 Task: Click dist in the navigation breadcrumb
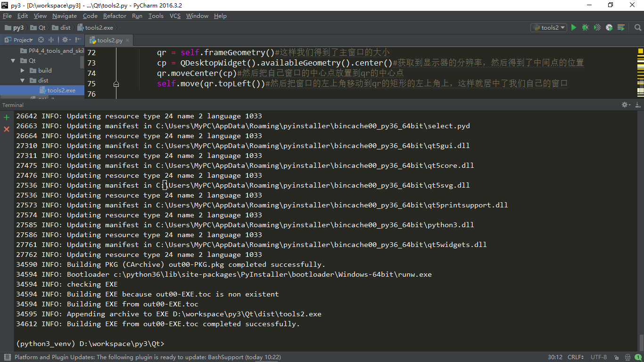click(x=61, y=28)
